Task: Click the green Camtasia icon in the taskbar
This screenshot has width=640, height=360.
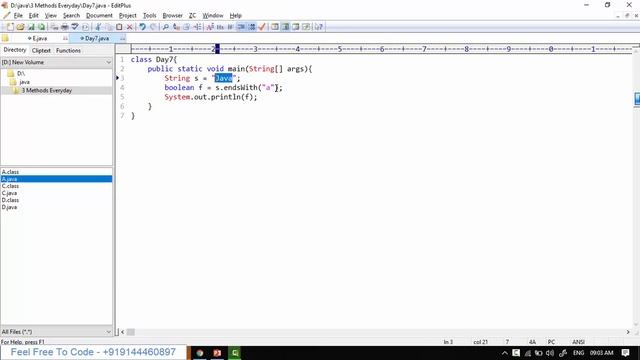Action: pyautogui.click(x=235, y=353)
